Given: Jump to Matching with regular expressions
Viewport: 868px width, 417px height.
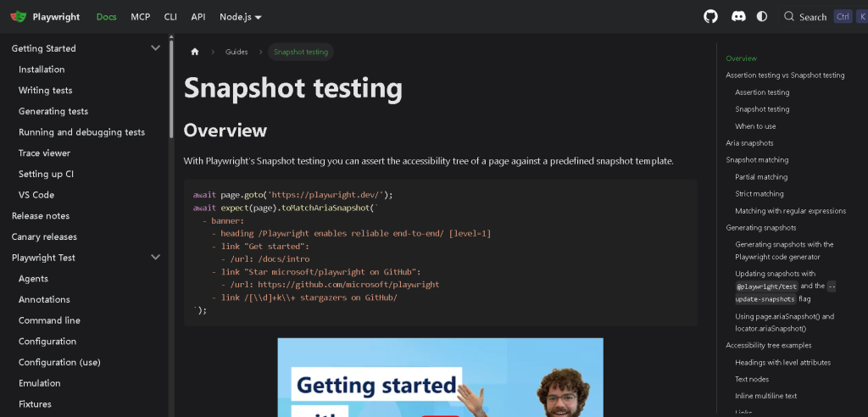Looking at the screenshot, I should click(791, 211).
